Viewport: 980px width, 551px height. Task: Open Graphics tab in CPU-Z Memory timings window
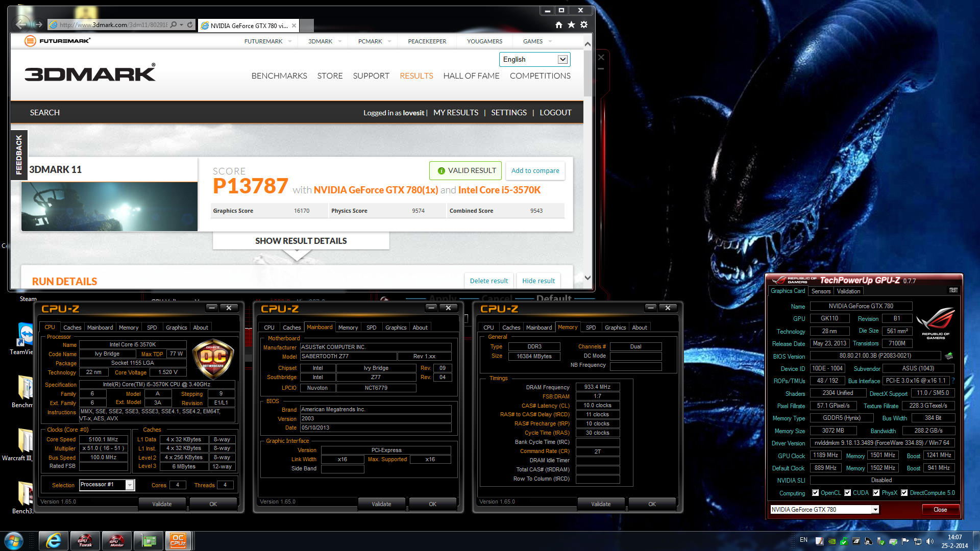tap(615, 328)
